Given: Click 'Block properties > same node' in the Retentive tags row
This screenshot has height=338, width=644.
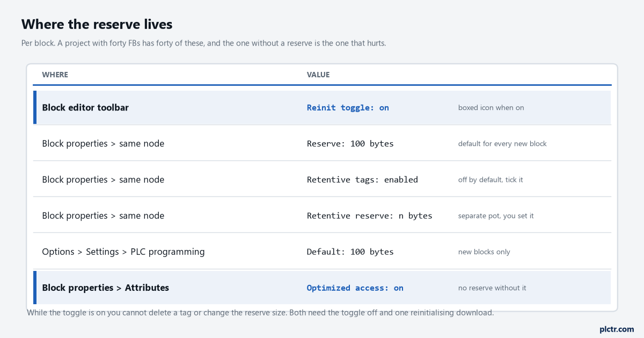Looking at the screenshot, I should pos(103,179).
